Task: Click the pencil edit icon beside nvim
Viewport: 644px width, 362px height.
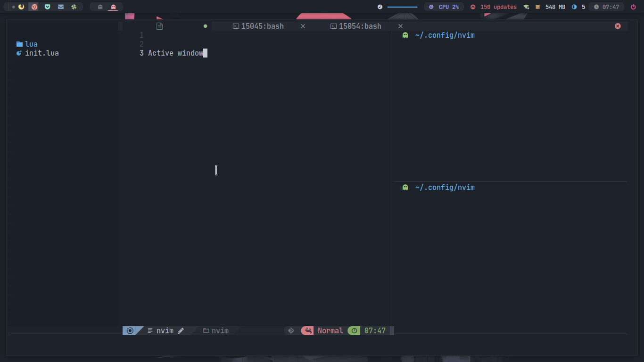Action: click(x=181, y=330)
